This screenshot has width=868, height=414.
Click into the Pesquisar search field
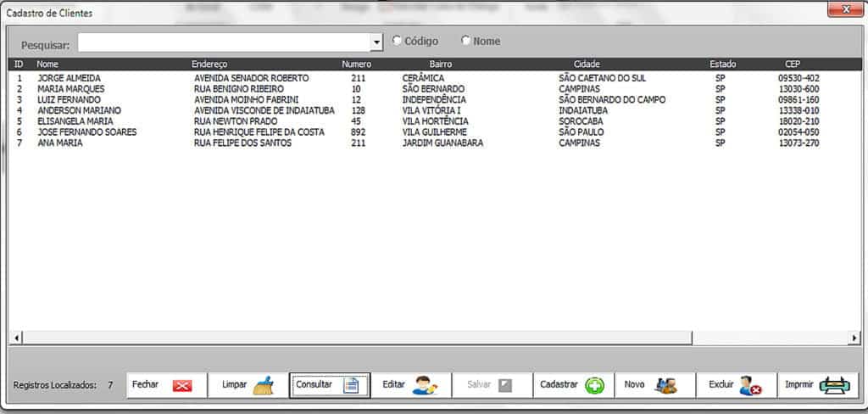click(224, 42)
